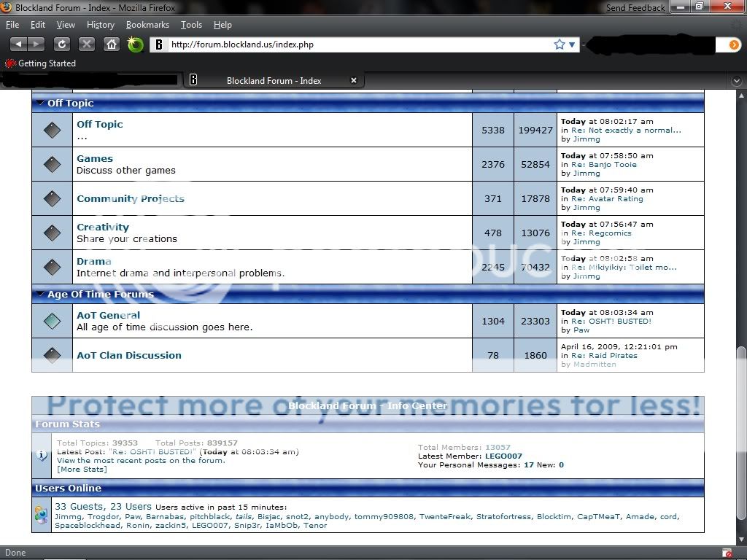Click the green swirl toolbar icon
Viewport: 747px width, 560px height.
coord(135,44)
